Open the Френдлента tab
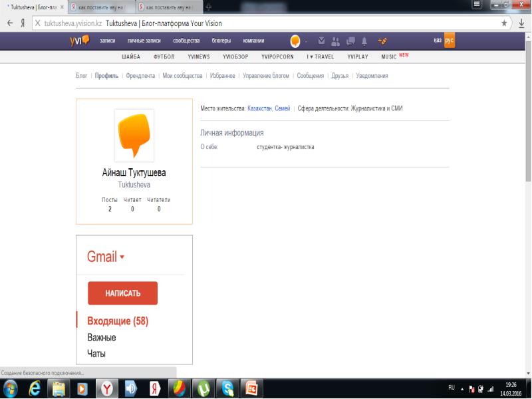Screen dimensions: 532x399 click(140, 76)
